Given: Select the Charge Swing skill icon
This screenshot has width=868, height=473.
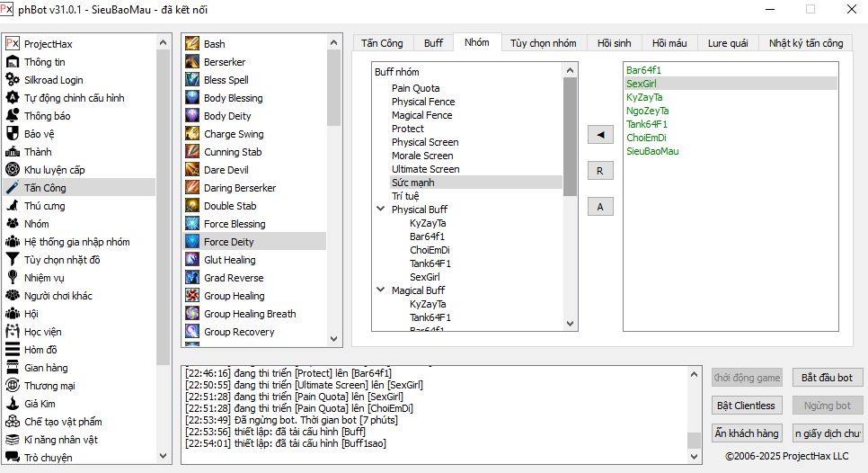Looking at the screenshot, I should pos(192,134).
